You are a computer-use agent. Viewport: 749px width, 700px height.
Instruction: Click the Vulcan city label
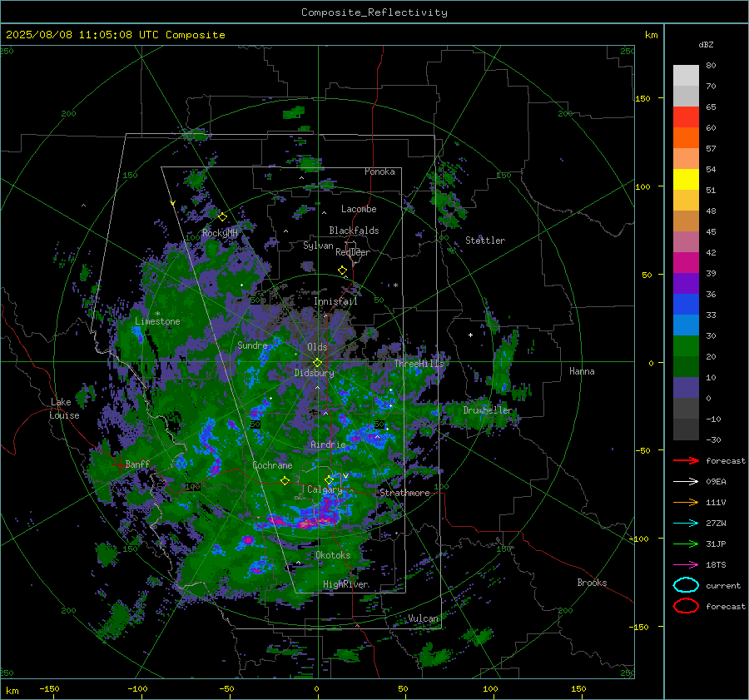[423, 618]
